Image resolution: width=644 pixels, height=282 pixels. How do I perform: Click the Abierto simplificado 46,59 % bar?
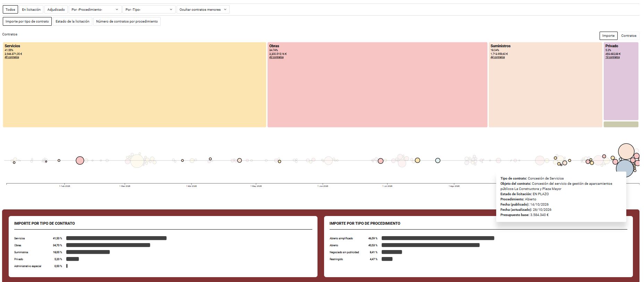coord(438,238)
